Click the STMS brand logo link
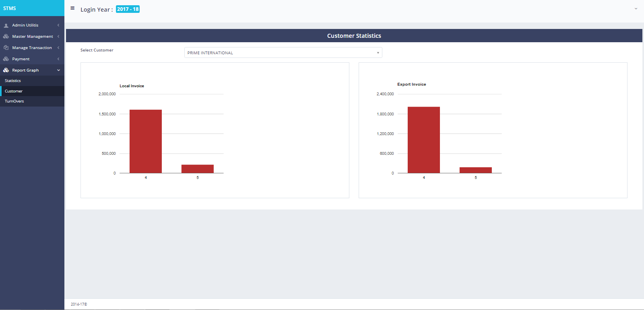The height and width of the screenshot is (310, 644). [x=10, y=8]
